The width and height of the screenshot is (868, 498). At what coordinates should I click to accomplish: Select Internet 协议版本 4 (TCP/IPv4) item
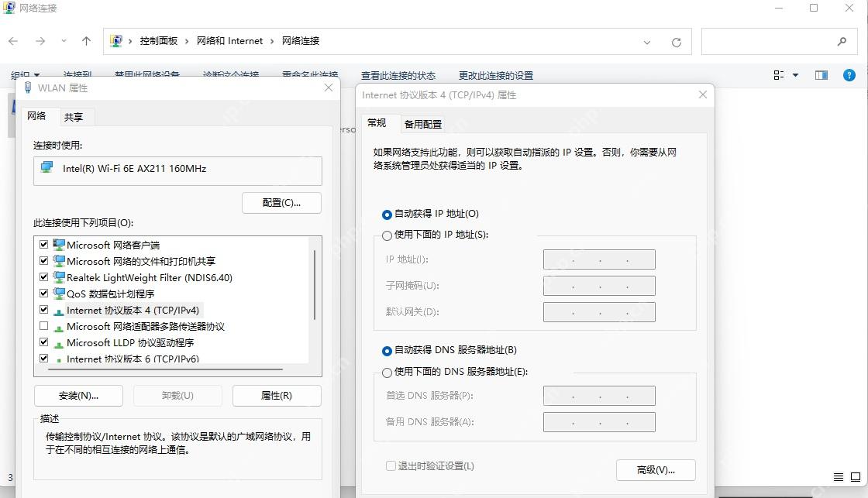point(133,310)
